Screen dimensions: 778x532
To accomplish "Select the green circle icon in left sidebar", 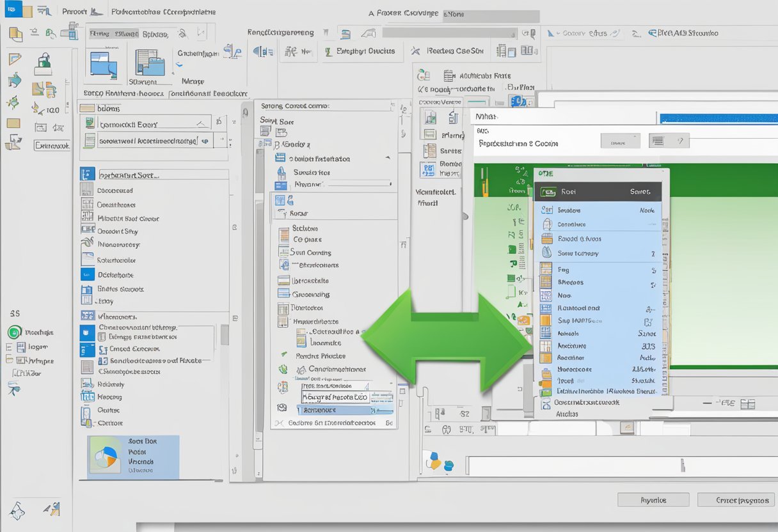I will click(14, 332).
